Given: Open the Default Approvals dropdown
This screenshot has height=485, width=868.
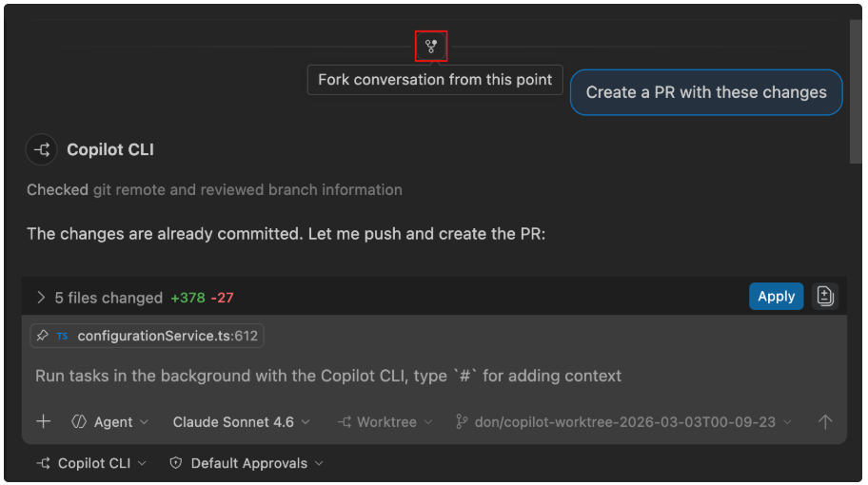Looking at the screenshot, I should pos(247,464).
